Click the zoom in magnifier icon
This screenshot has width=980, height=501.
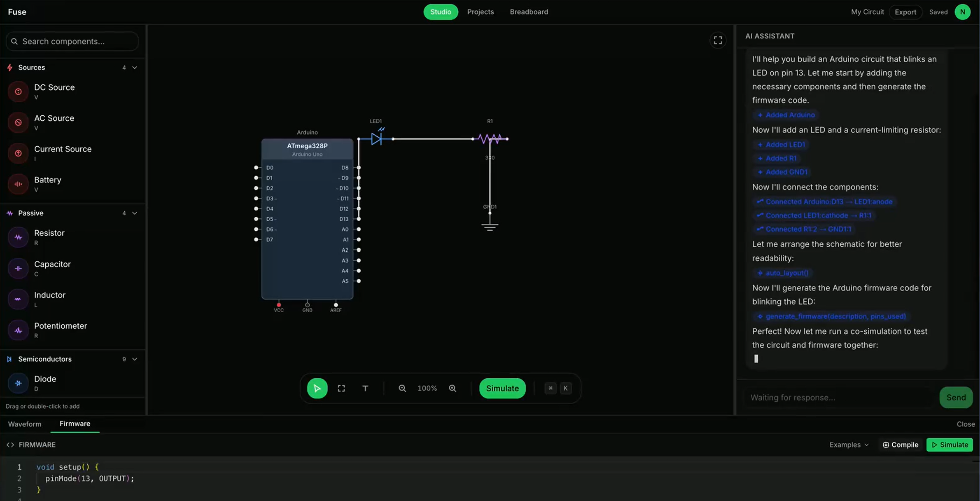click(x=453, y=388)
